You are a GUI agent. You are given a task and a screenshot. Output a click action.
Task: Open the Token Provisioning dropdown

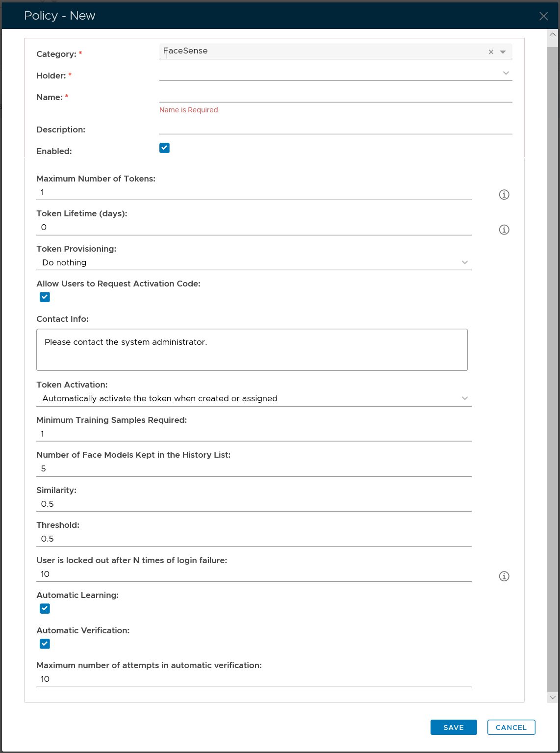click(x=464, y=262)
